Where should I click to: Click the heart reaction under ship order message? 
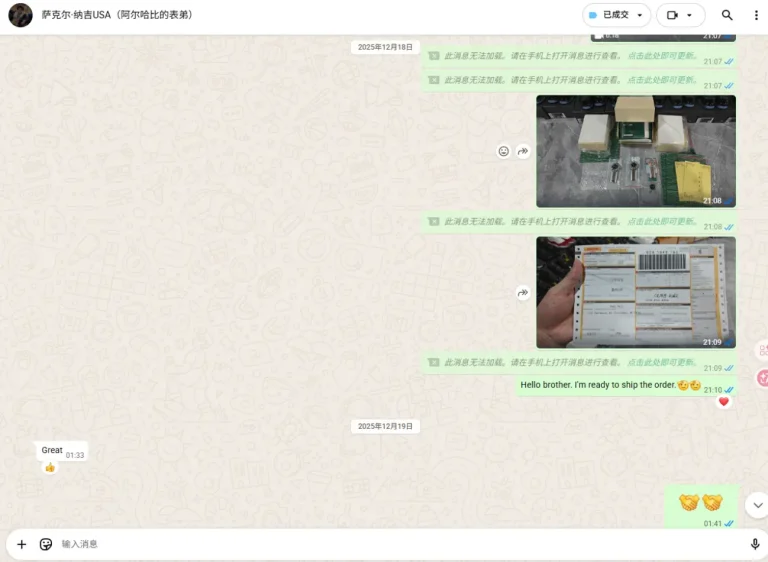[724, 402]
